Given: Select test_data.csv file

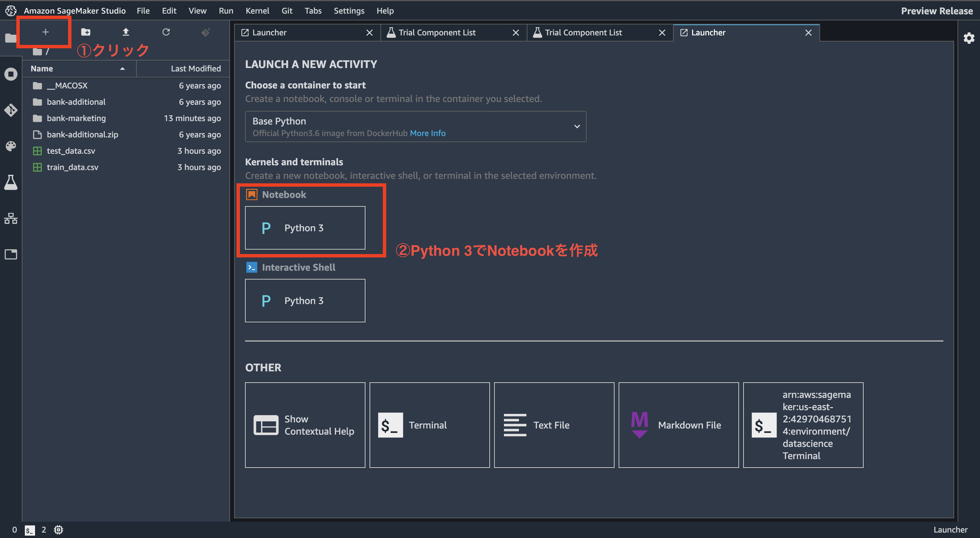Looking at the screenshot, I should [x=126, y=151].
